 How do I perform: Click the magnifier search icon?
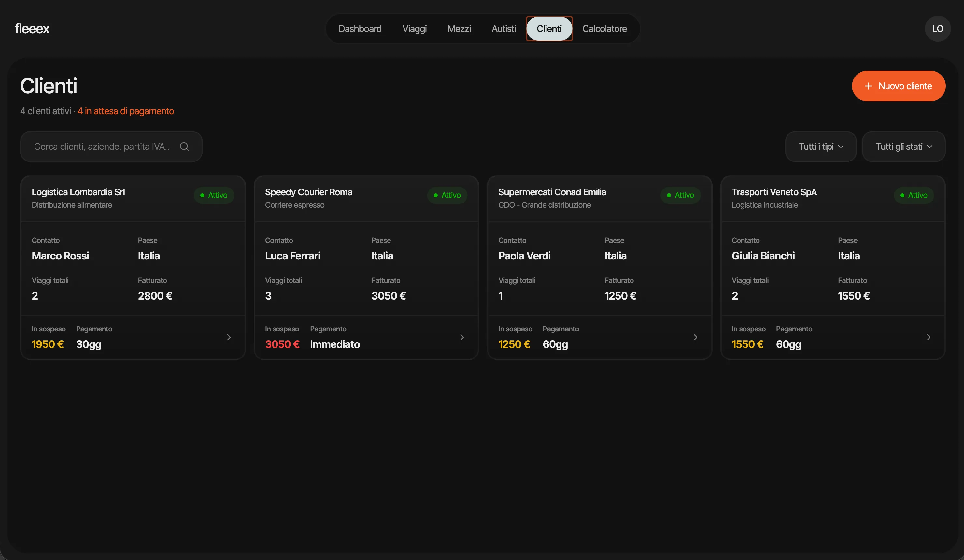coord(184,147)
